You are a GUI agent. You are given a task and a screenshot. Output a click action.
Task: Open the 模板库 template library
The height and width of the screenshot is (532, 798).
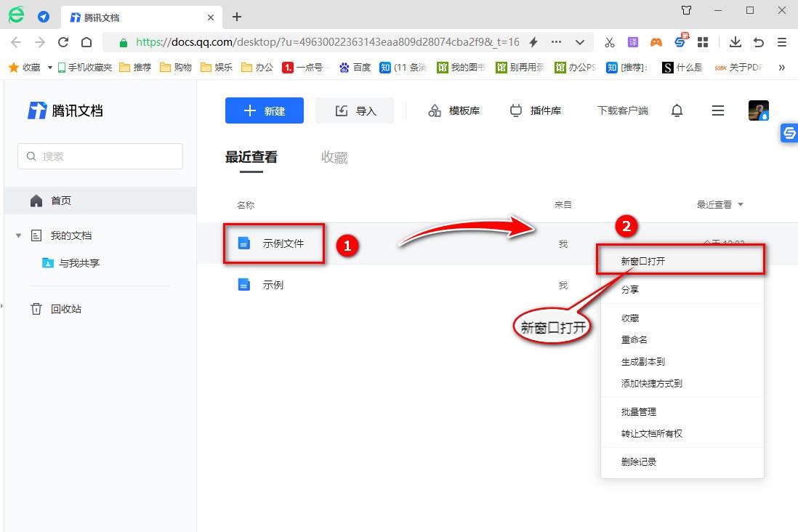454,110
